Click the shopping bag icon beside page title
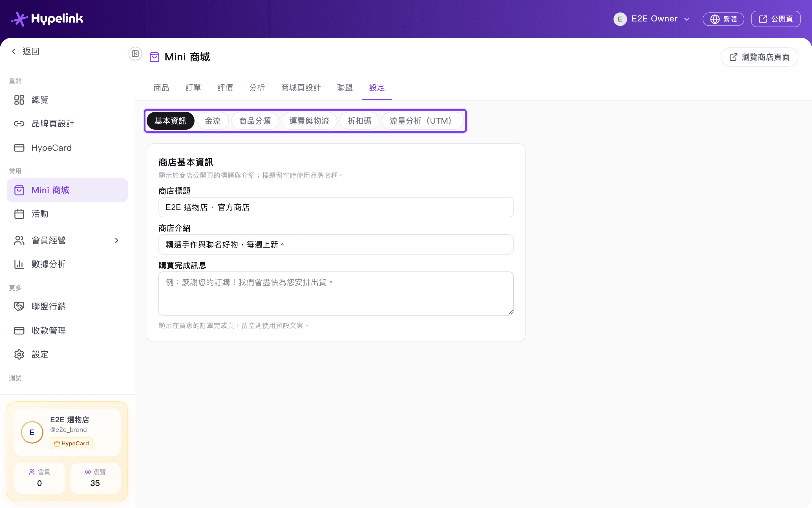The image size is (812, 508). (x=154, y=57)
